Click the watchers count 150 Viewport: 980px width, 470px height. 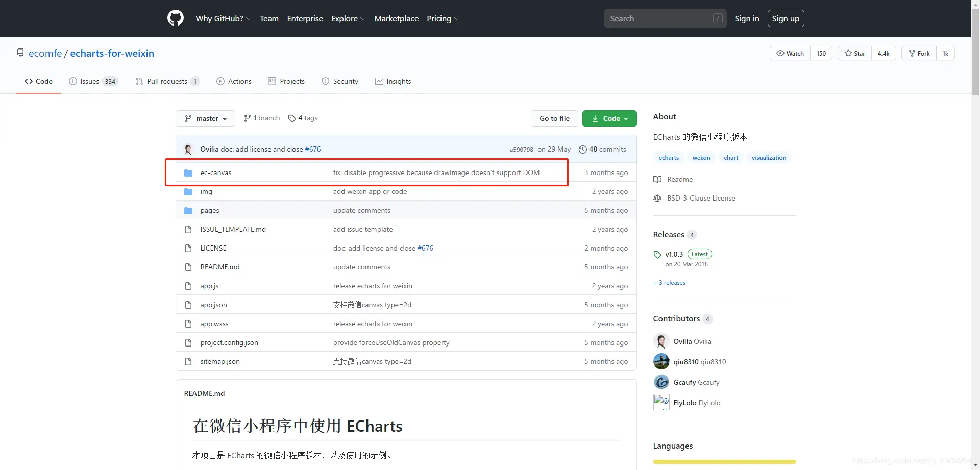pyautogui.click(x=821, y=53)
